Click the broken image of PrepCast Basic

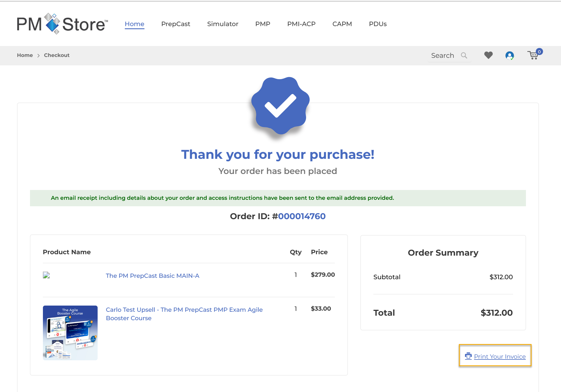(46, 275)
